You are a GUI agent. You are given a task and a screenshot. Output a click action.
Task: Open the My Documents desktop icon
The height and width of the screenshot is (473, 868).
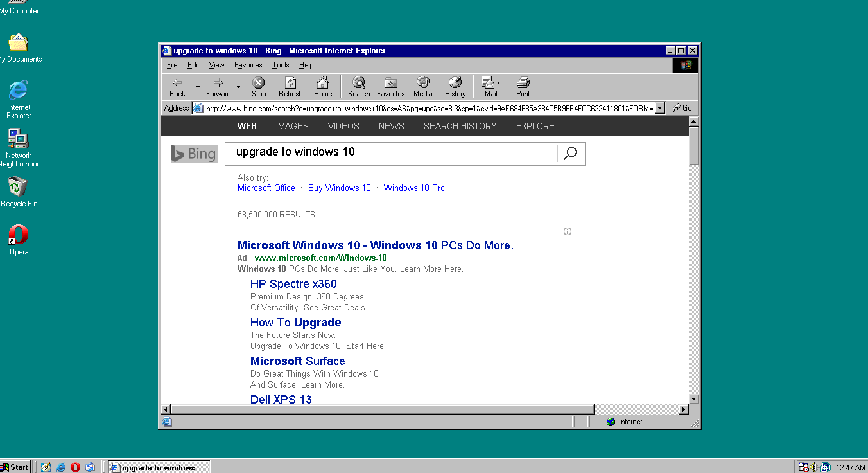click(18, 48)
